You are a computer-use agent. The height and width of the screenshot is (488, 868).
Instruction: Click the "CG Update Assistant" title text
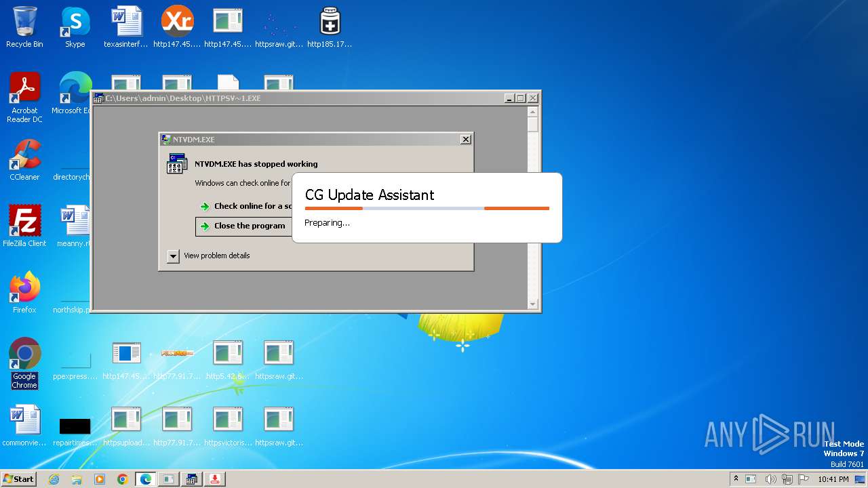coord(370,195)
